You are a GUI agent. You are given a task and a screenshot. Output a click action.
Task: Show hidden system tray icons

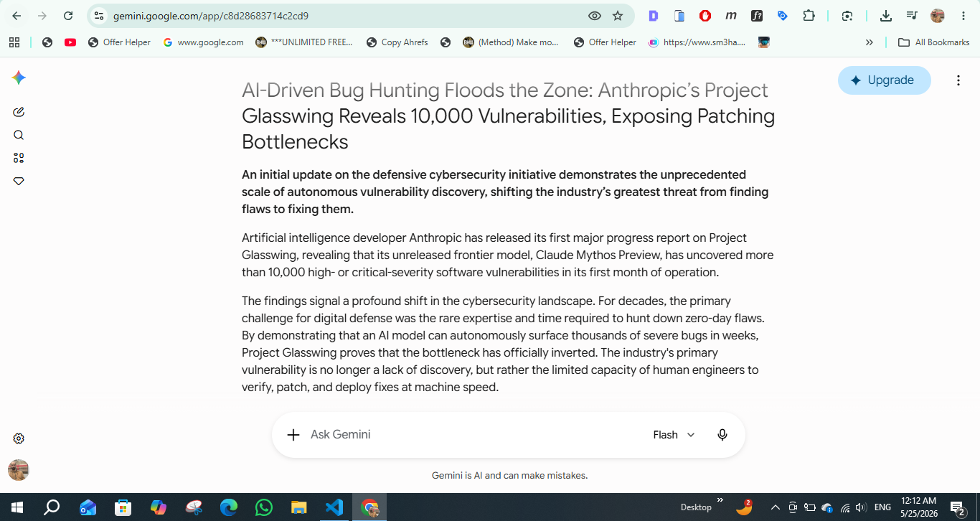point(776,507)
